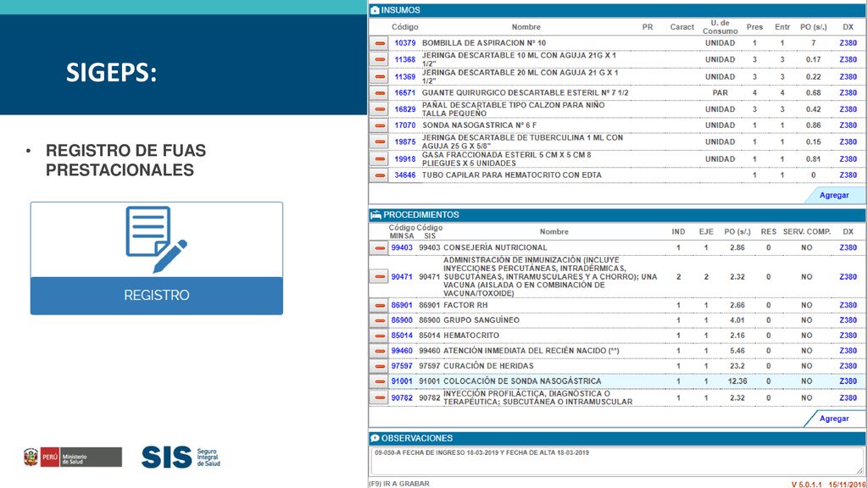Click the Insumos section header icon

(375, 10)
